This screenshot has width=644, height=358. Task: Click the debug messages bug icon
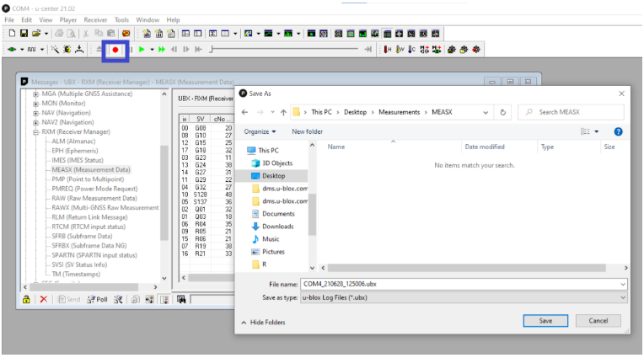pyautogui.click(x=67, y=49)
